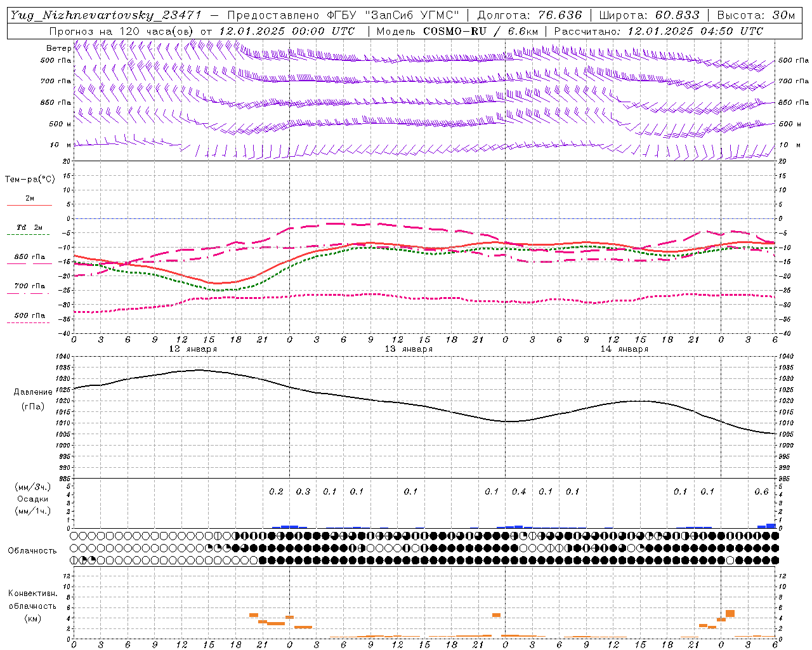Click the Давление pressure panel label
This screenshot has width=812, height=650.
32,392
